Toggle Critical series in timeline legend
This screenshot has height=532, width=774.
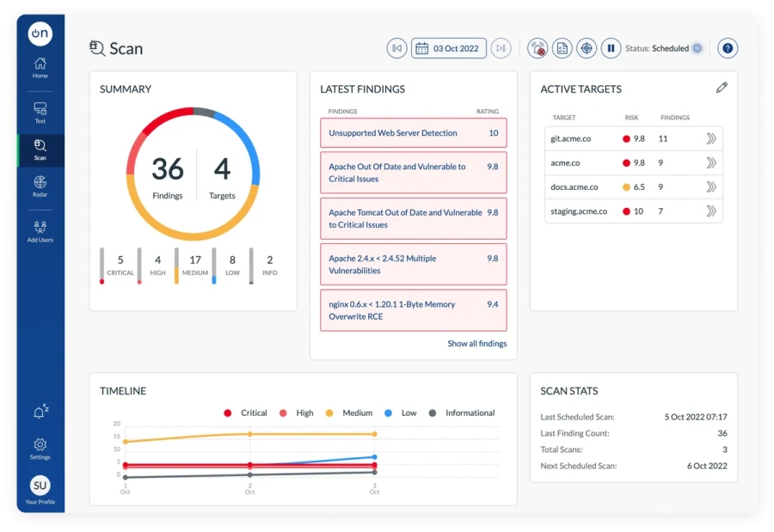[245, 413]
